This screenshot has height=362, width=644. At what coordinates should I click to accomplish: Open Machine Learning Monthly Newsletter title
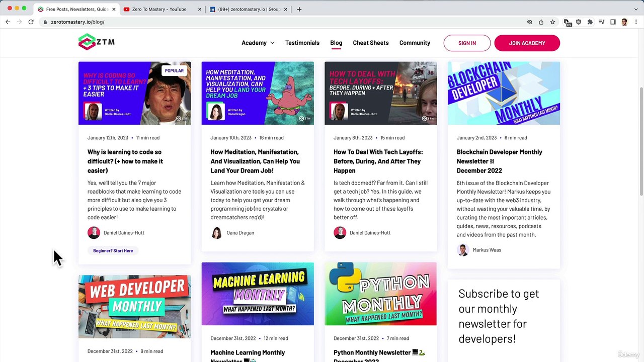[x=248, y=356]
